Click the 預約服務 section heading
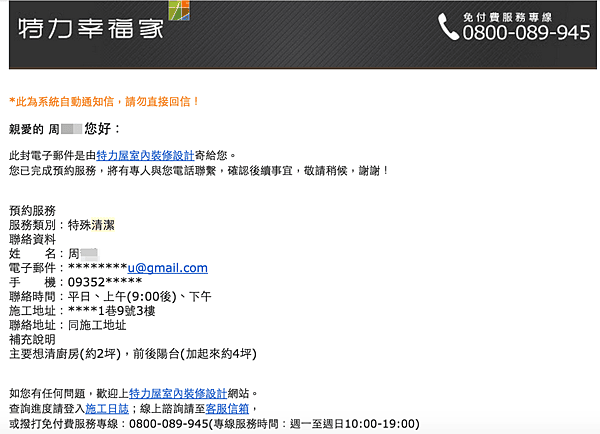Image resolution: width=600 pixels, height=434 pixels. coord(32,211)
